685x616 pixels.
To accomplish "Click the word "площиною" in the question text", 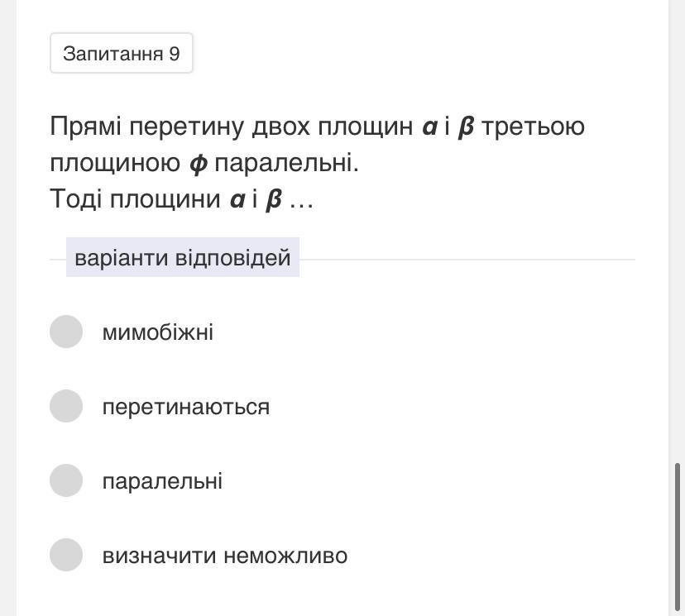I will point(115,163).
